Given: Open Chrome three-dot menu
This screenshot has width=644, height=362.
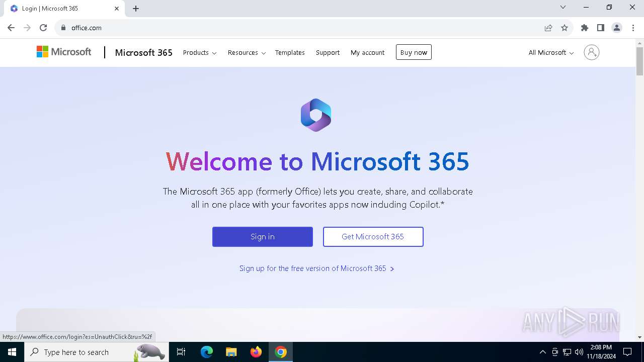Looking at the screenshot, I should pyautogui.click(x=633, y=28).
